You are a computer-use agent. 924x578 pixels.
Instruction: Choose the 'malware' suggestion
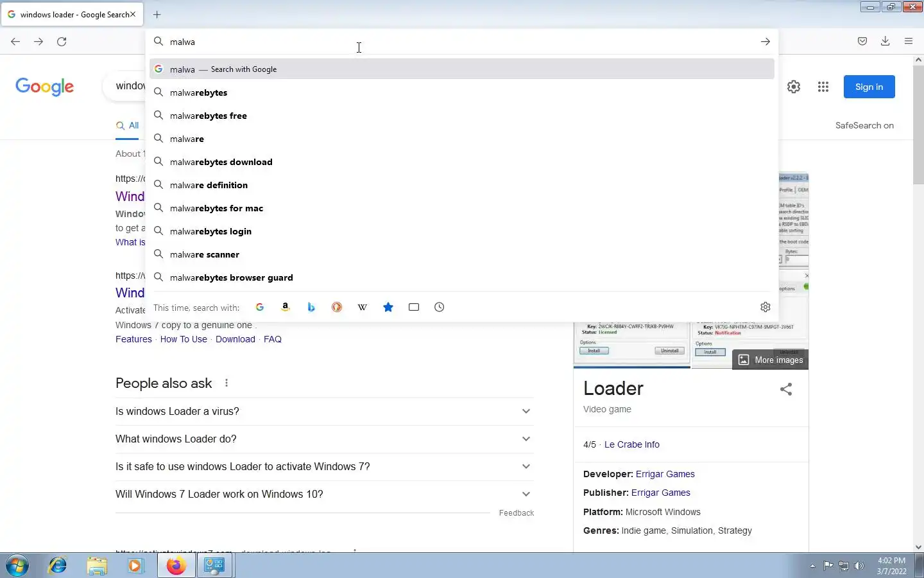[x=462, y=139]
